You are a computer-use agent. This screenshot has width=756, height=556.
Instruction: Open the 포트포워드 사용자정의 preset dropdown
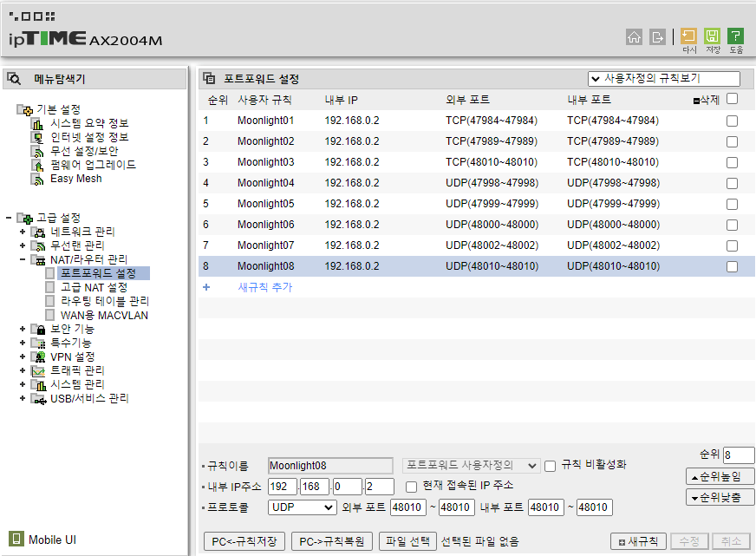point(471,465)
